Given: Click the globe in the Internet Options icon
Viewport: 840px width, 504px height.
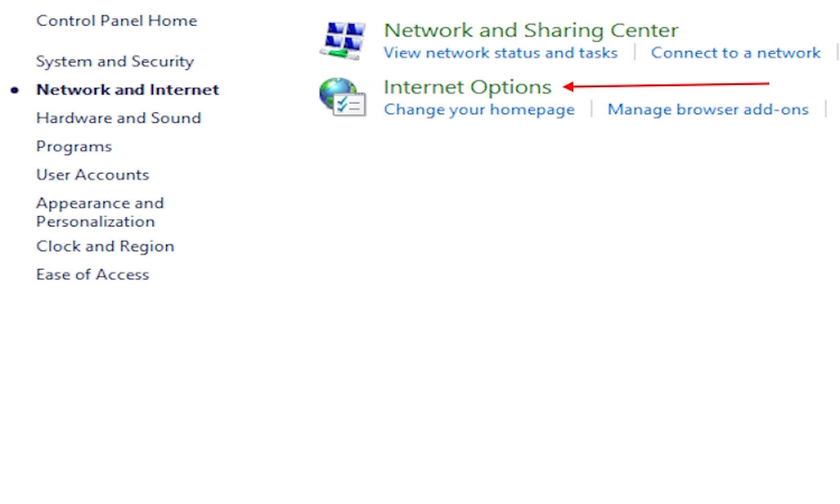Looking at the screenshot, I should (x=335, y=94).
